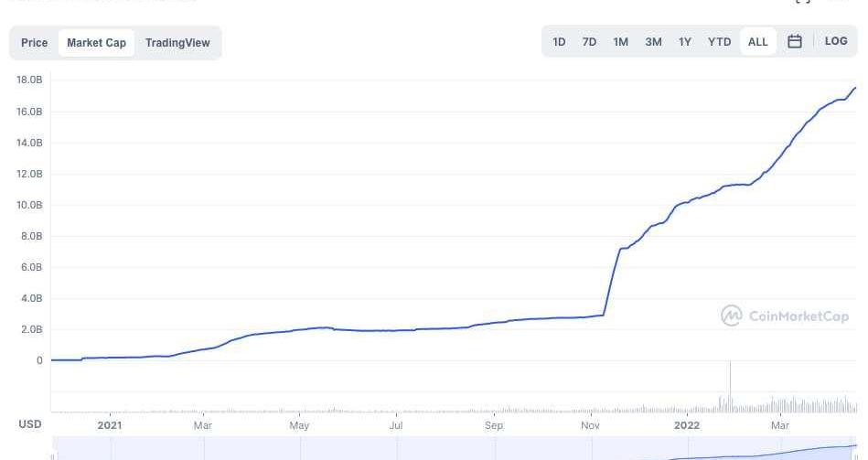Click the chart line's rightmost peak
868x460 pixels.
855,89
